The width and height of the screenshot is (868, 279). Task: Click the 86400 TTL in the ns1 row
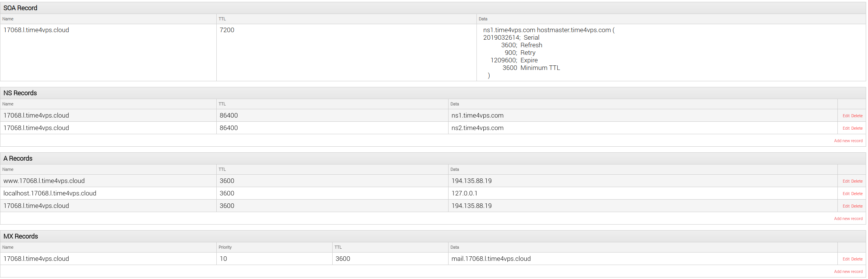point(229,115)
